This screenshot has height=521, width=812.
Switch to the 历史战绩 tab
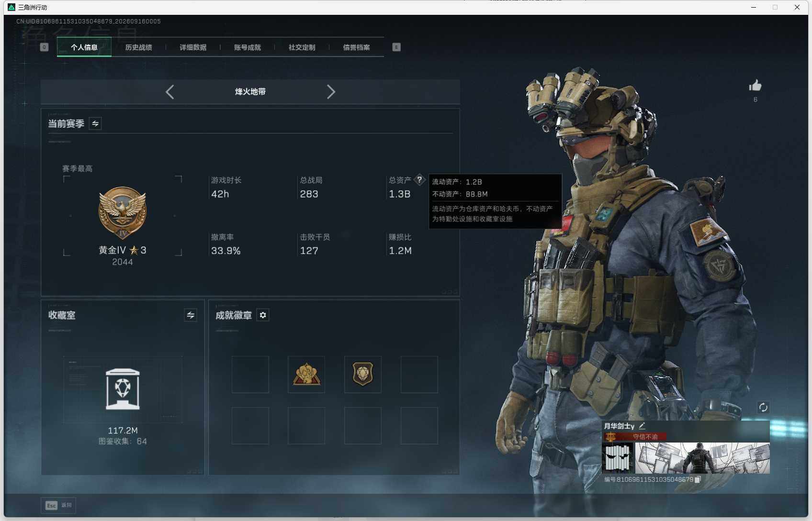click(138, 47)
